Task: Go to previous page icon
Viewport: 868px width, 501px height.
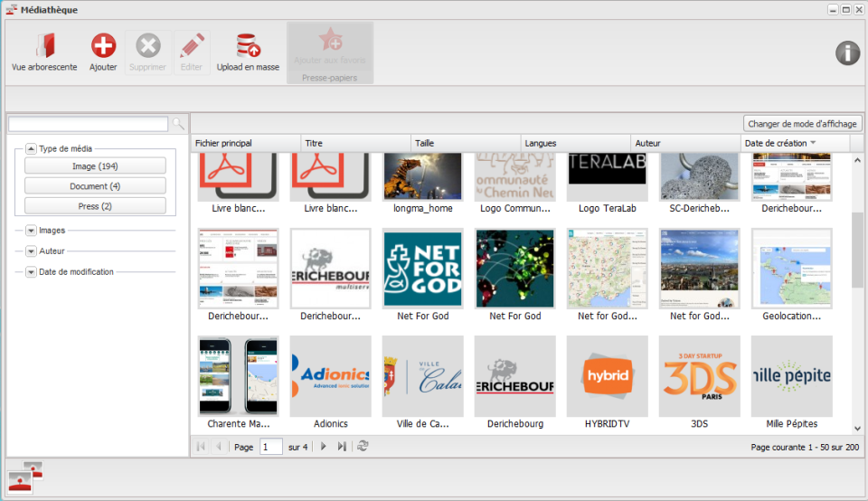Action: (x=219, y=446)
